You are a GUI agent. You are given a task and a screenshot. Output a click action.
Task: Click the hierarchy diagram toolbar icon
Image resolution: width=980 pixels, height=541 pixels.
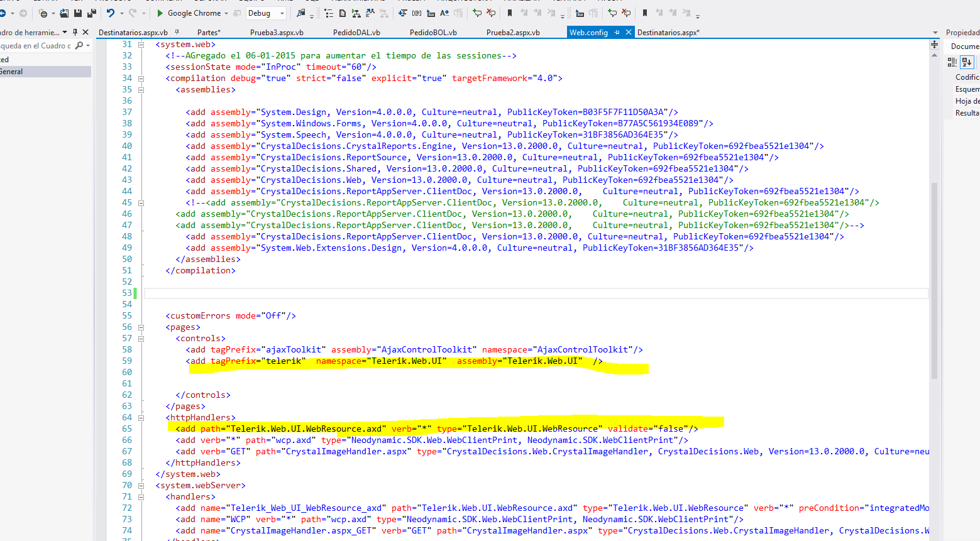pyautogui.click(x=356, y=13)
